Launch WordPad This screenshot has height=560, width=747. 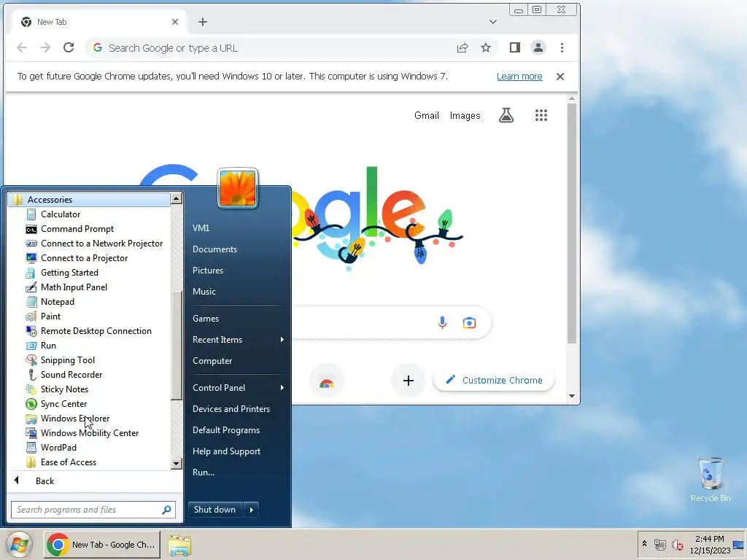click(x=58, y=448)
